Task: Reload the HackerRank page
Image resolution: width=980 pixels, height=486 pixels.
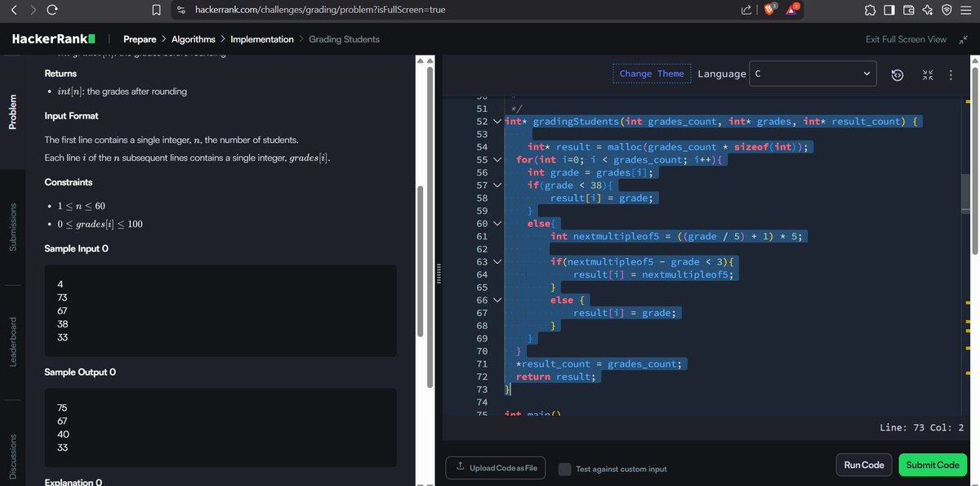Action: [x=53, y=9]
